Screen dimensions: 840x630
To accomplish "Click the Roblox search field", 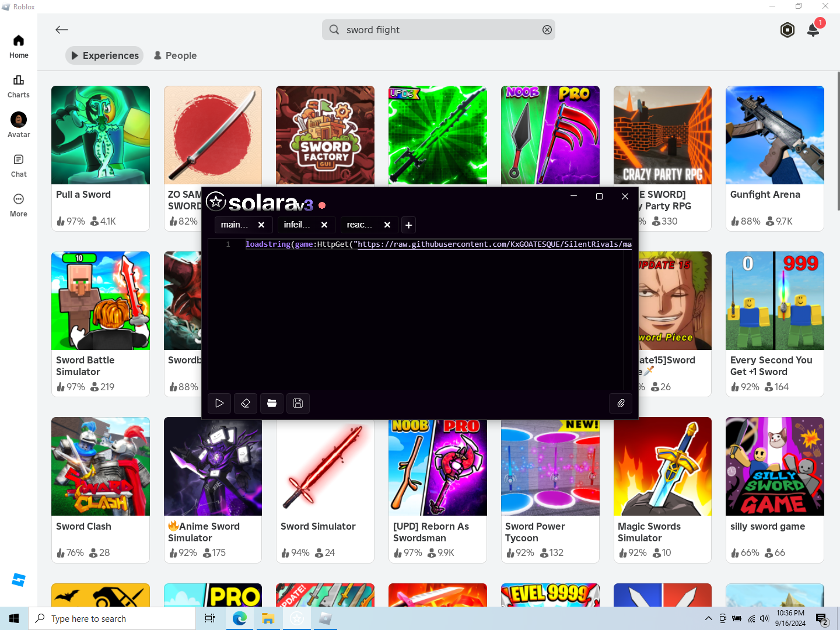I will 439,30.
